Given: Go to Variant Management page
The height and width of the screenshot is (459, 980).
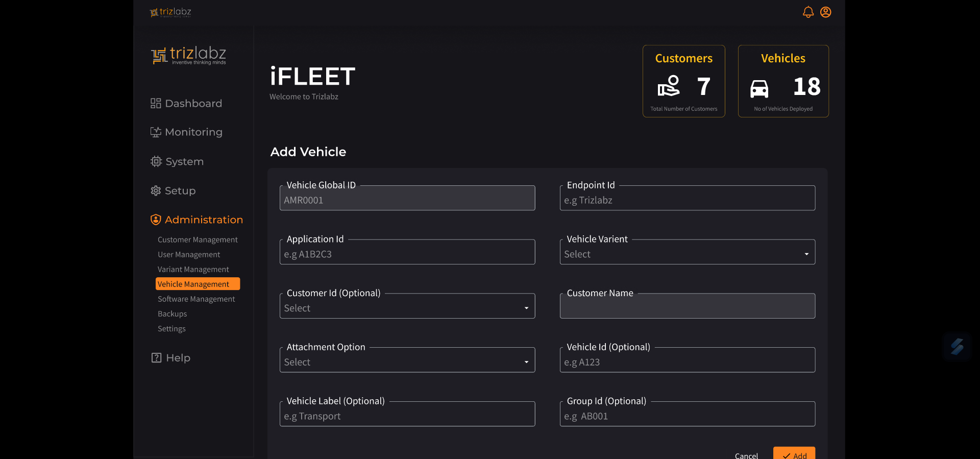Looking at the screenshot, I should tap(193, 270).
